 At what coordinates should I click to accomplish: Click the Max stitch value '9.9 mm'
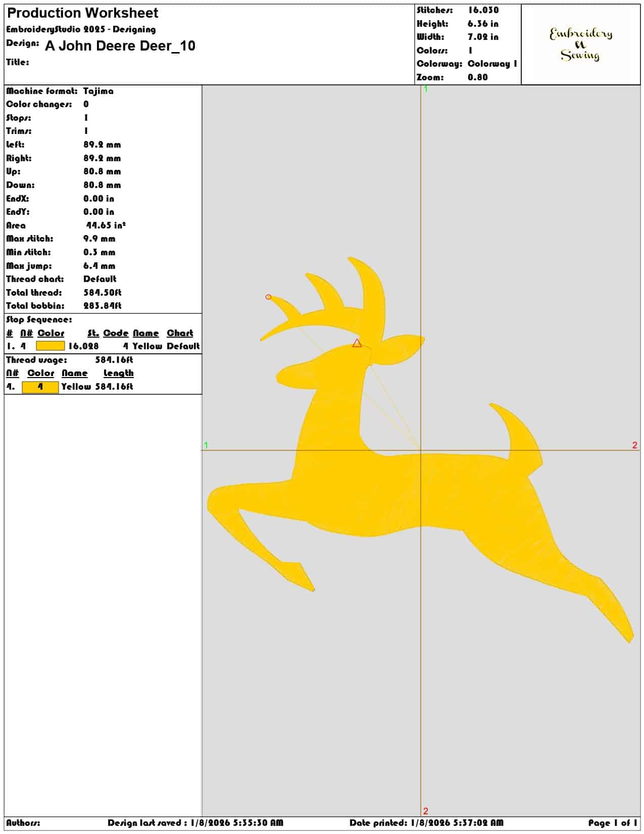100,239
